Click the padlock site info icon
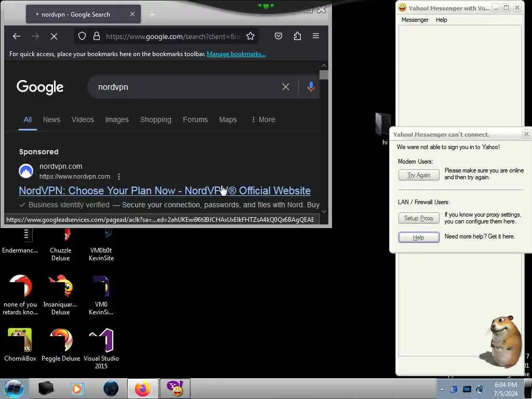532x399 pixels. (97, 36)
